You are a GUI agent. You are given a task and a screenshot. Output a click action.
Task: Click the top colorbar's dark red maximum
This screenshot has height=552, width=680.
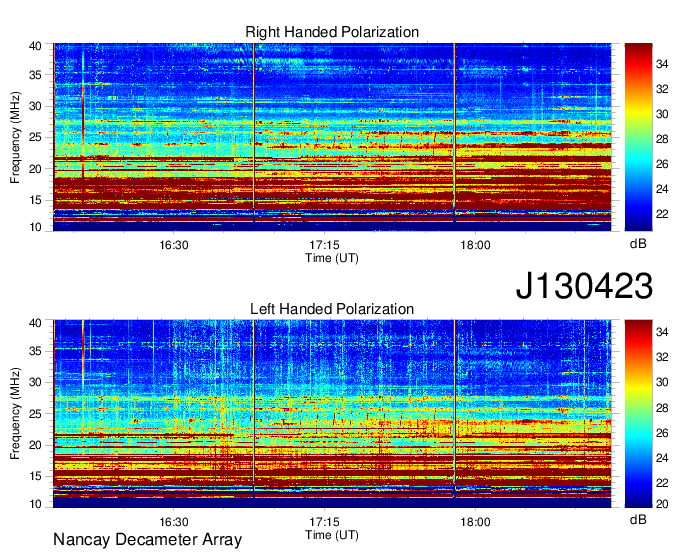tap(638, 48)
